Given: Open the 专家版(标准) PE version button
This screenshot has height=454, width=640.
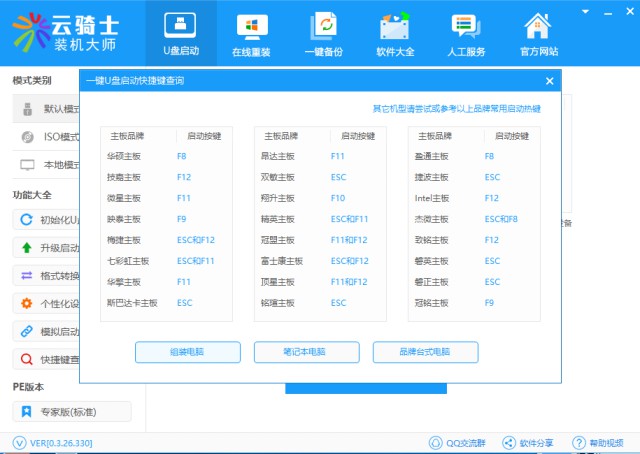Looking at the screenshot, I should click(x=72, y=412).
